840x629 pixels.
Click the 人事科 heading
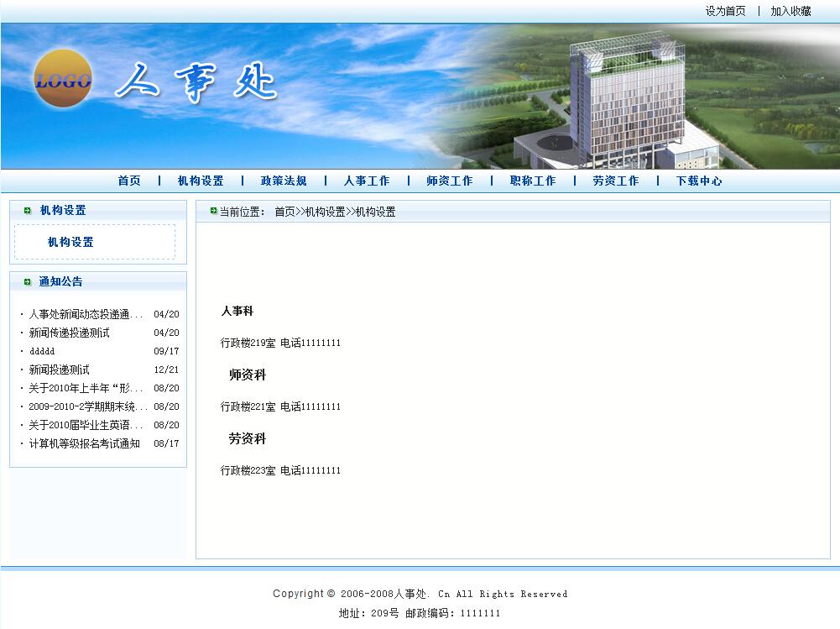[x=237, y=311]
